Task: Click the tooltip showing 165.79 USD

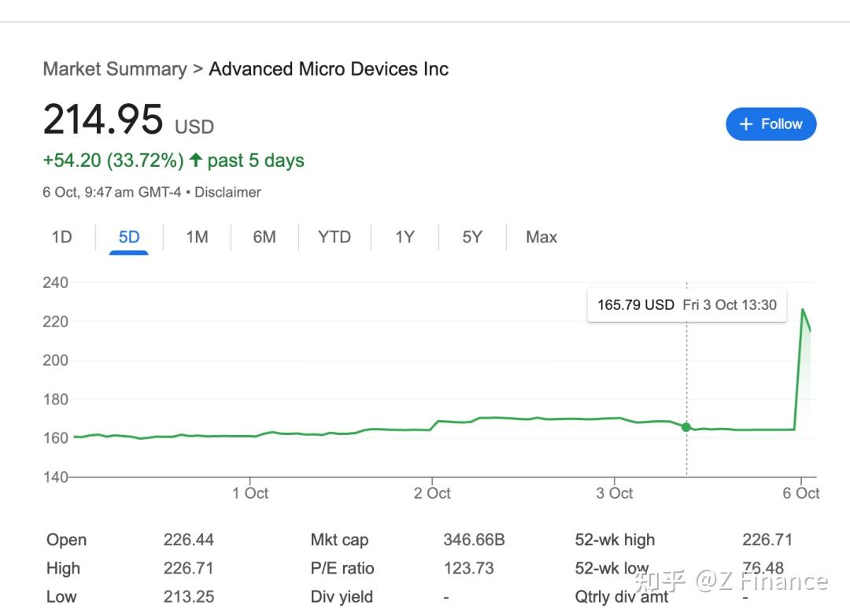Action: (687, 305)
